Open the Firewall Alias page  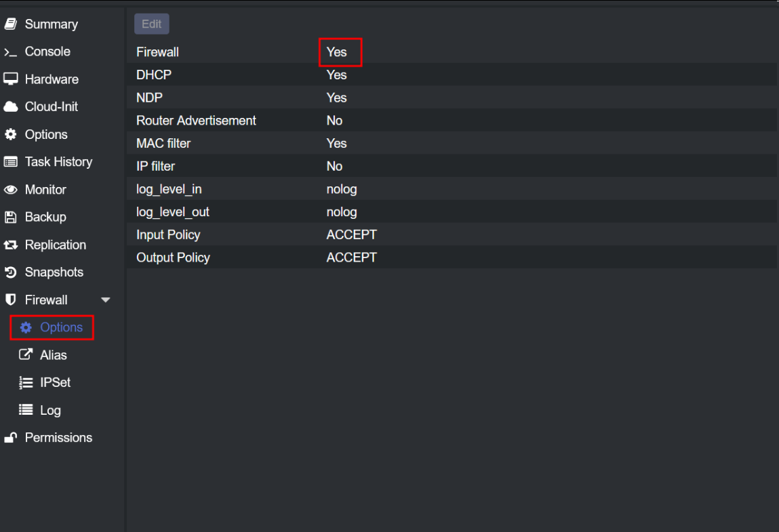[x=53, y=355]
